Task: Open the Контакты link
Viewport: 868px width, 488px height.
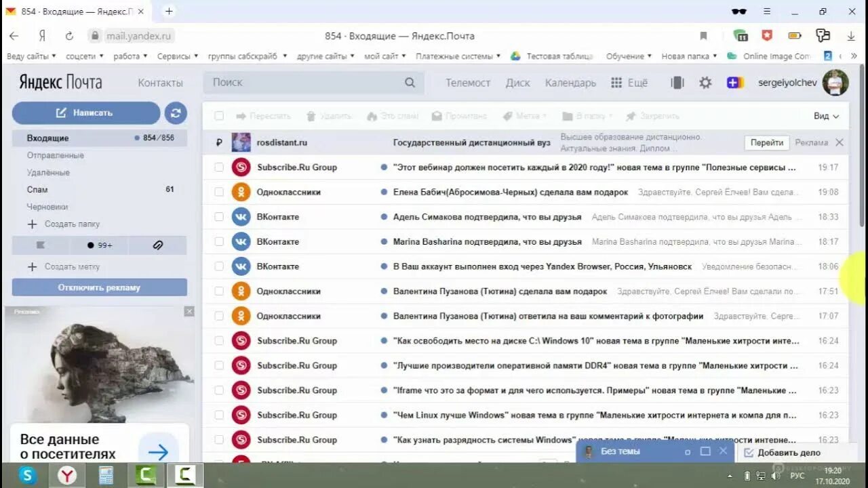Action: [160, 83]
